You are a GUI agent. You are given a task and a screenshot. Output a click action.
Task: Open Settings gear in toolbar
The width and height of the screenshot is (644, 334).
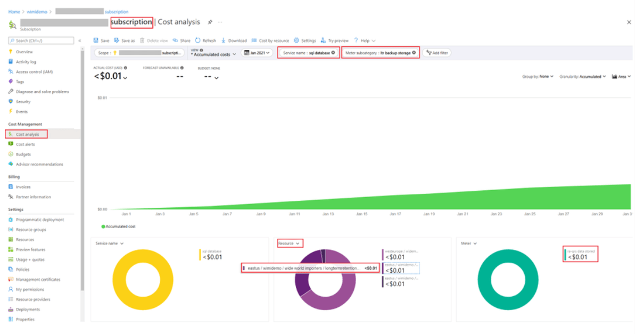click(x=296, y=40)
